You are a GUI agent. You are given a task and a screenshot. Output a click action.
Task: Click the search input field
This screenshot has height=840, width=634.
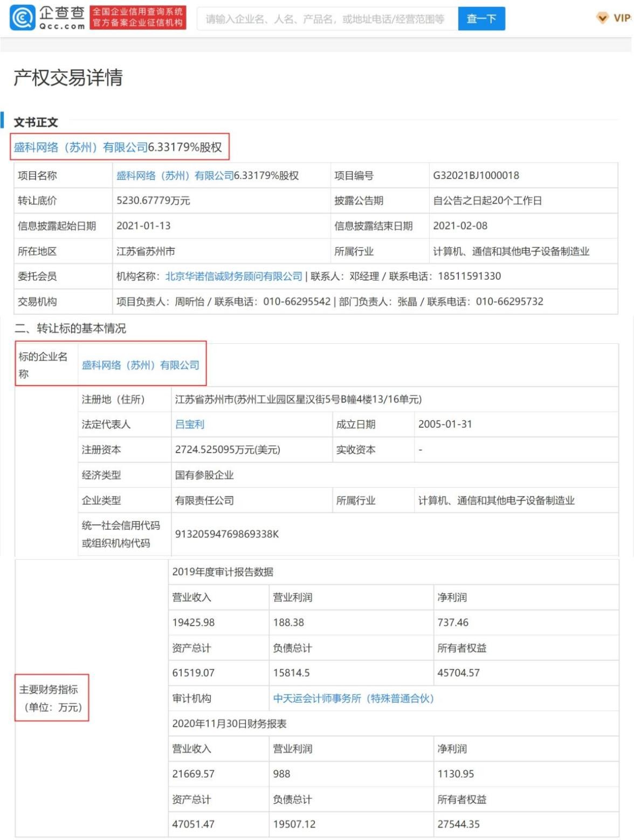pyautogui.click(x=327, y=19)
